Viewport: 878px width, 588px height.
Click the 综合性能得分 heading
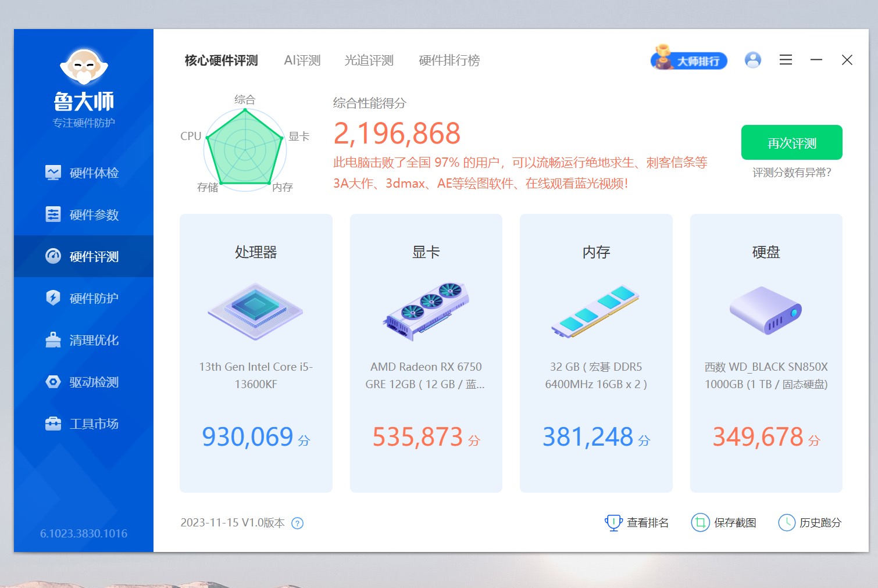(x=370, y=103)
